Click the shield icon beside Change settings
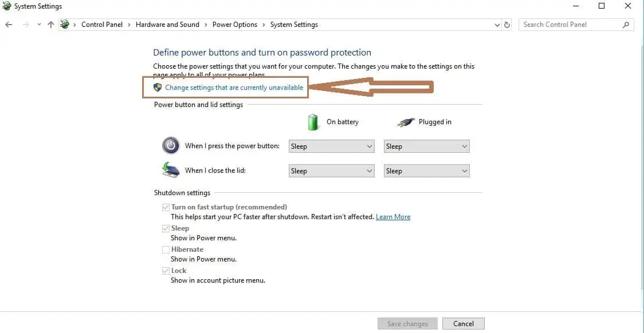 158,87
